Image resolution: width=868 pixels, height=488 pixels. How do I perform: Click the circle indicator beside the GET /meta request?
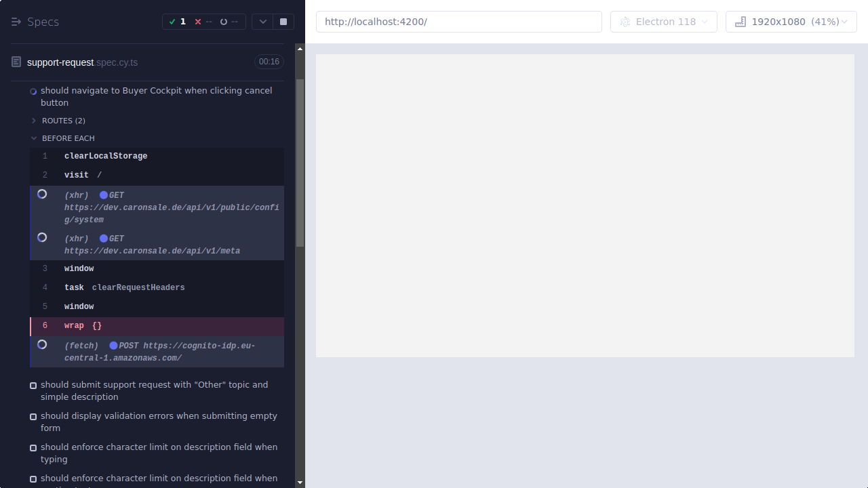coord(42,237)
